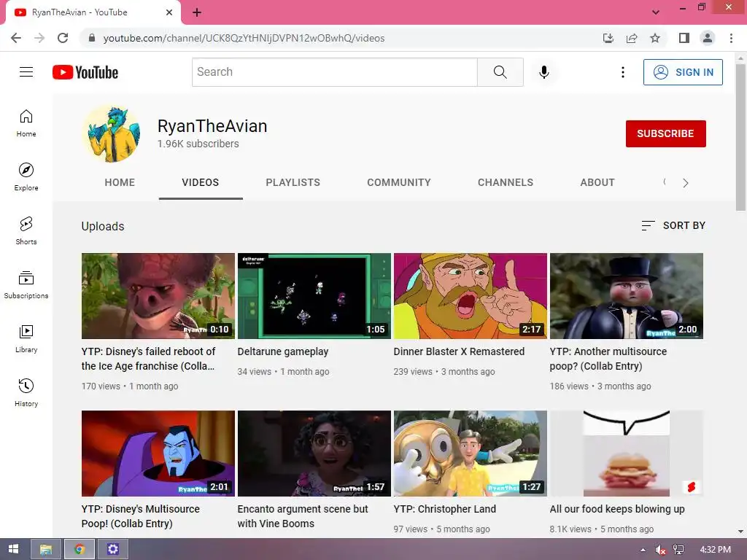The image size is (747, 560).
Task: Open YTP: Another multisource poop? title
Action: (x=608, y=359)
